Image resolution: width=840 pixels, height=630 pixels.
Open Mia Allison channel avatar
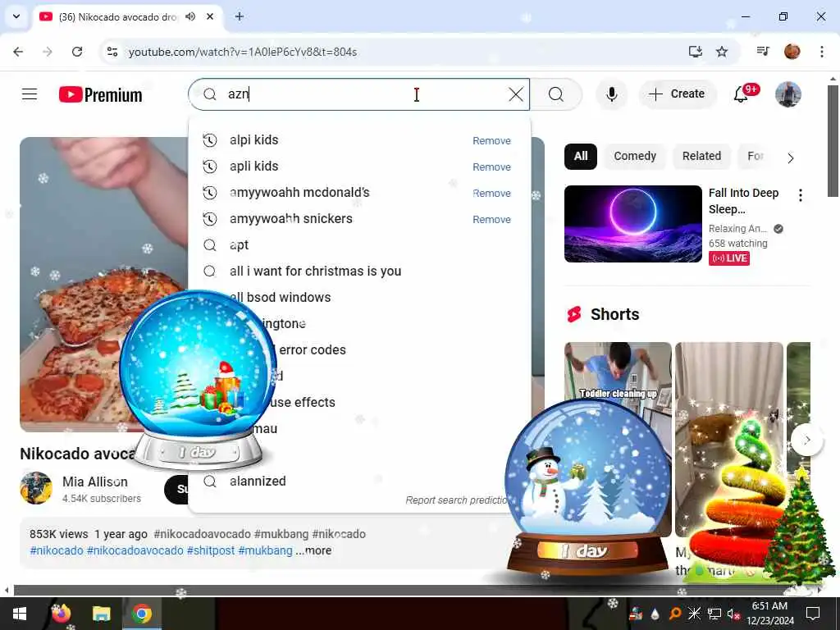click(36, 488)
